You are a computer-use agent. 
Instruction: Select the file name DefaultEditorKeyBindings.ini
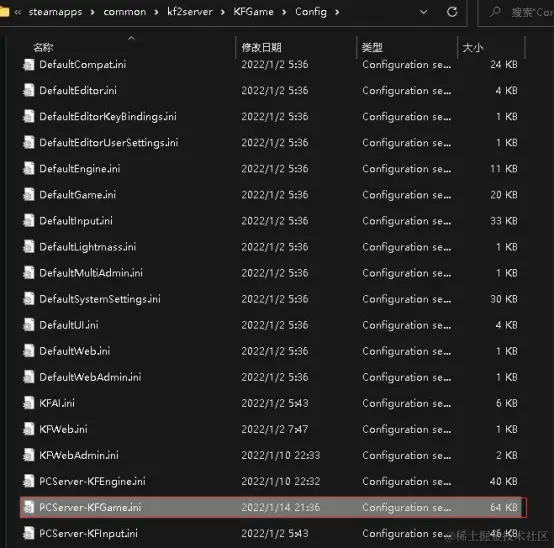point(108,117)
